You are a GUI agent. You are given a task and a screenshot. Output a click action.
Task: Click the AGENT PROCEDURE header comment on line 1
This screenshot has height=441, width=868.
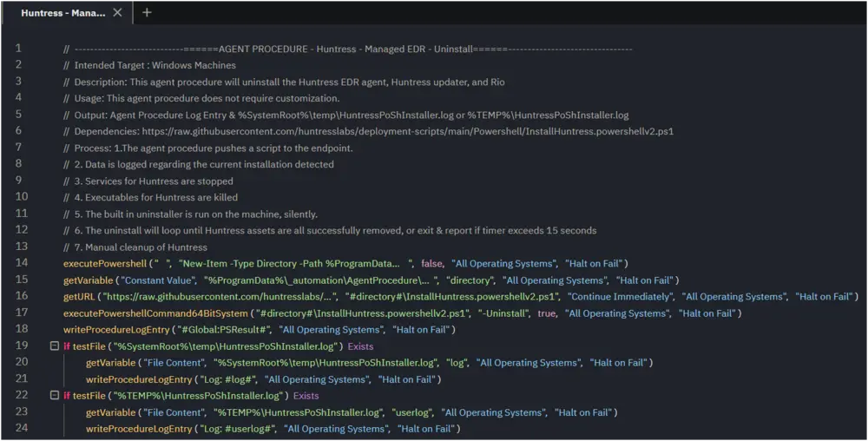pos(348,49)
